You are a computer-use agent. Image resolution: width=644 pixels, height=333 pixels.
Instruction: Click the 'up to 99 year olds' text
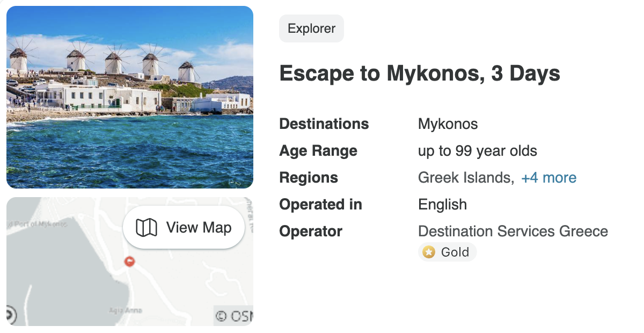pyautogui.click(x=477, y=151)
